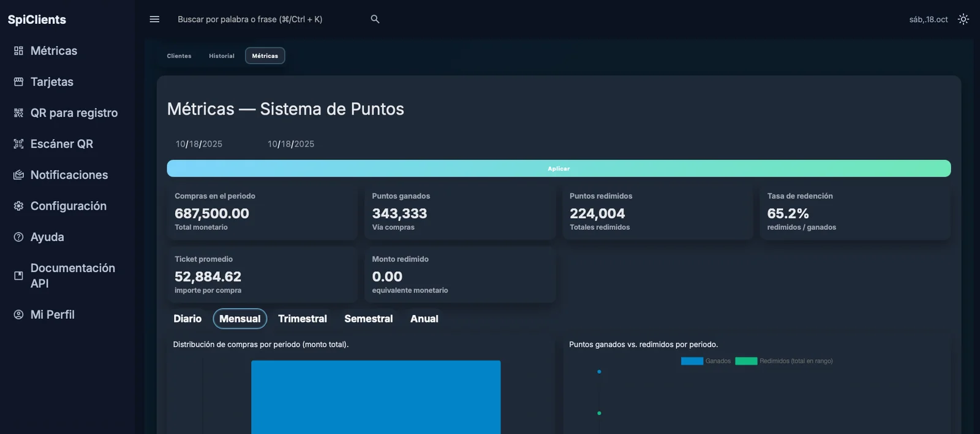Screen dimensions: 980x434
Task: Toggle the Ganados blue legend swatch
Action: (692, 361)
